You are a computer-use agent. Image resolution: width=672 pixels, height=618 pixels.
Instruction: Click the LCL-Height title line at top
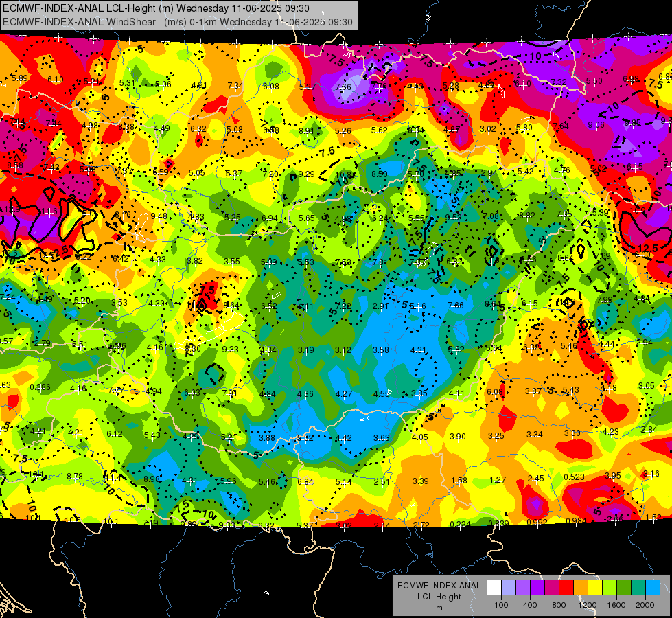click(156, 8)
